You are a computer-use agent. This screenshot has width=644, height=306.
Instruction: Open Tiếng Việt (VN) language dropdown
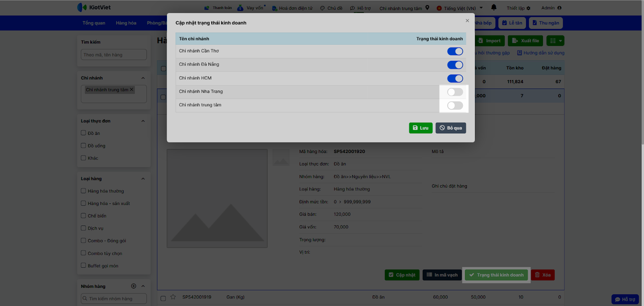coord(460,8)
